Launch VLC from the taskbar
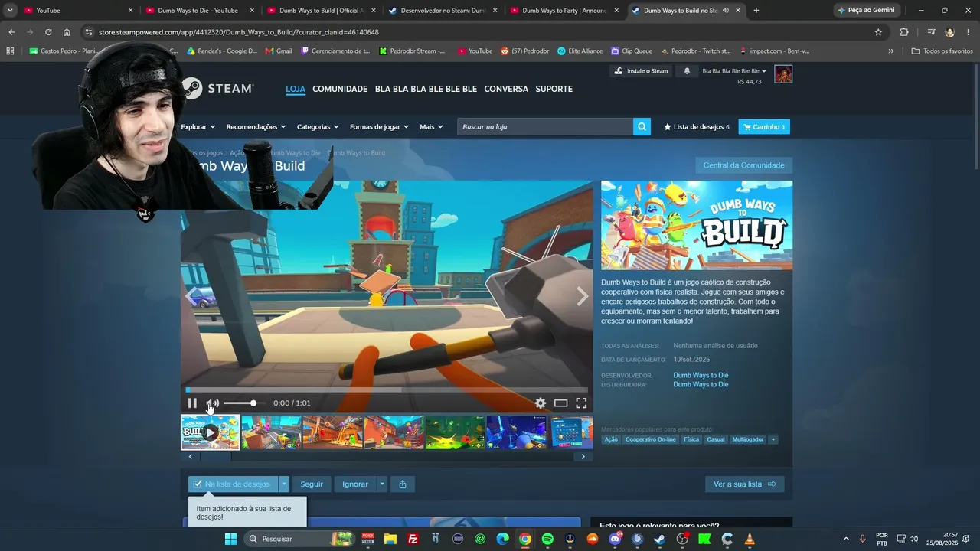Viewport: 980px width, 551px height. click(x=750, y=539)
